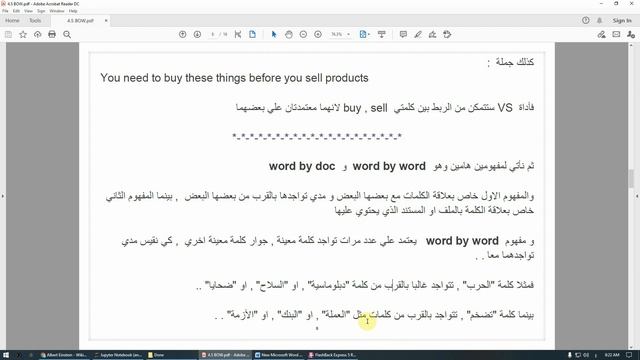The width and height of the screenshot is (640, 360).
Task: Send file by email envelope icon
Action: coord(616,35)
